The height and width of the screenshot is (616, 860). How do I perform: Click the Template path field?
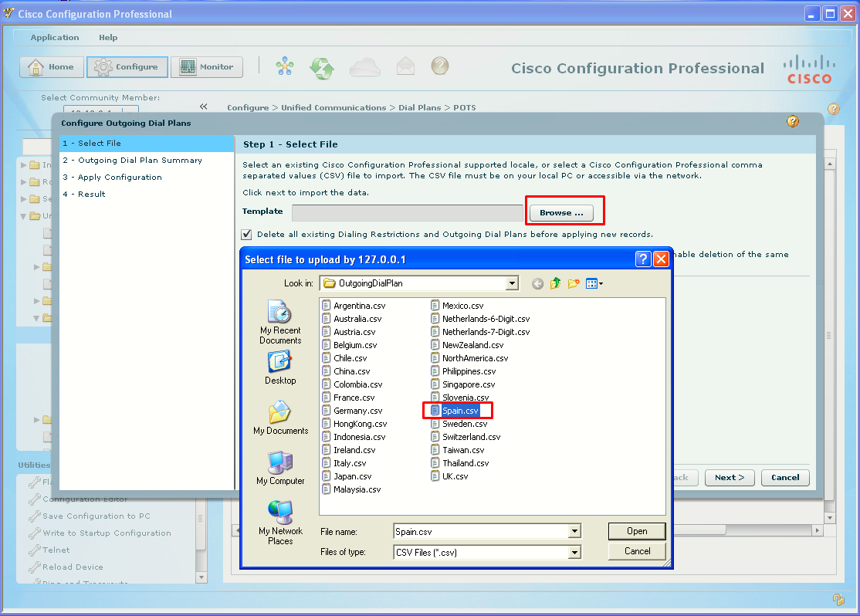tap(408, 213)
